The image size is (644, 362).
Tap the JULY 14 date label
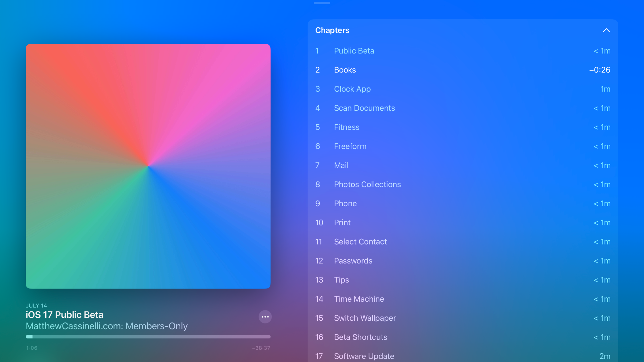point(36,306)
